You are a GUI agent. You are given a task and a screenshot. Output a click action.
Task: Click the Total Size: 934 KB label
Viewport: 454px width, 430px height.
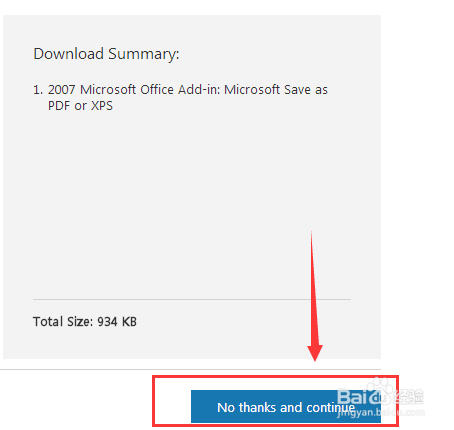click(85, 322)
